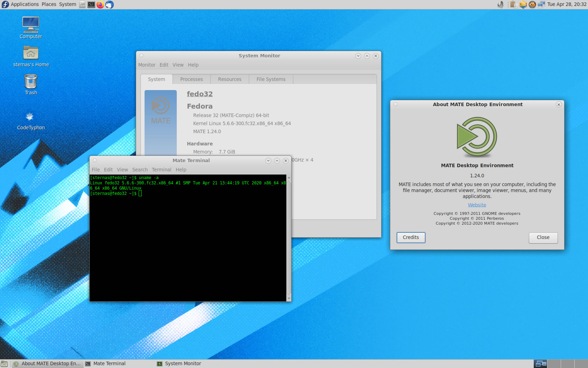This screenshot has width=588, height=368.
Task: Click the volume speaker icon in tray
Action: pos(500,5)
